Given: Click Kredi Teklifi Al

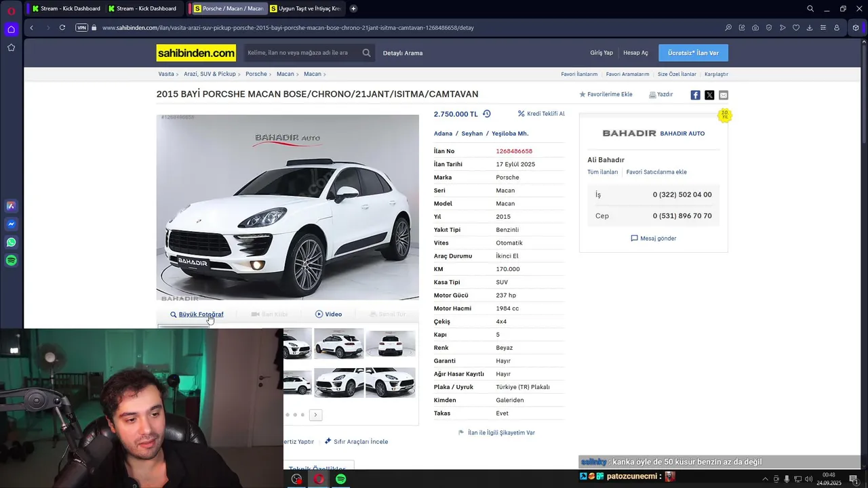Looking at the screenshot, I should (541, 114).
